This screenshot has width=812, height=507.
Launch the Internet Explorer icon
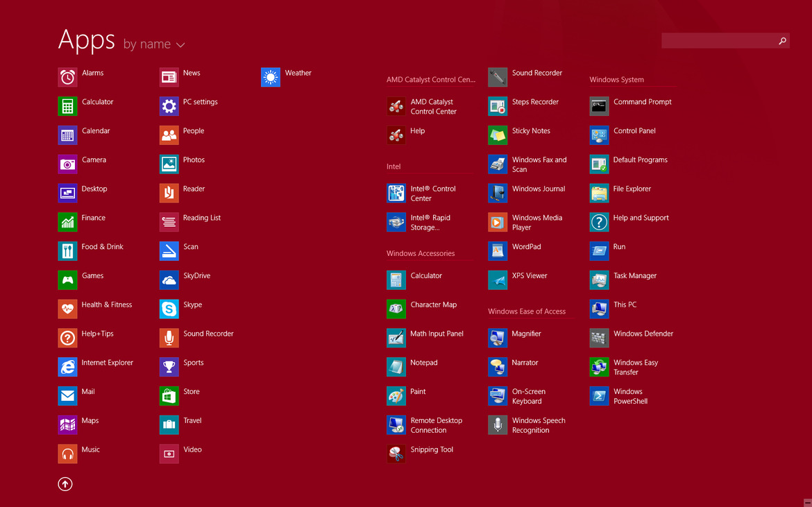67,367
